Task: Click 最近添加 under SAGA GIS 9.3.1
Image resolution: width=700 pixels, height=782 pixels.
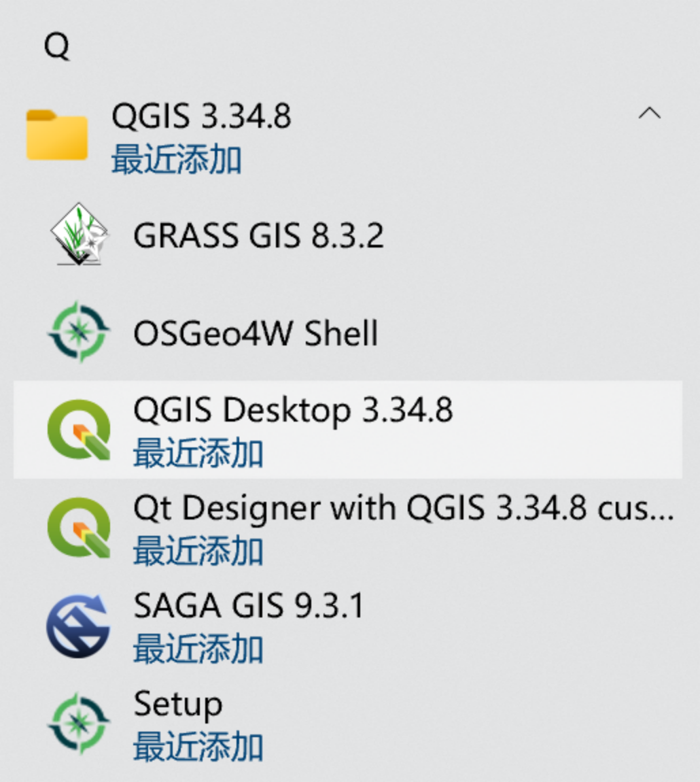Action: (198, 648)
